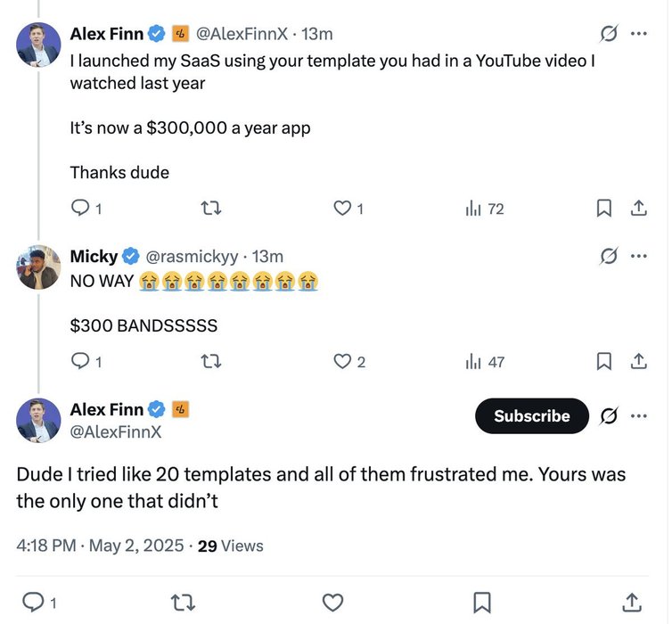
Task: Like Alex Finn's $300,000 app tweet
Action: coord(342,209)
